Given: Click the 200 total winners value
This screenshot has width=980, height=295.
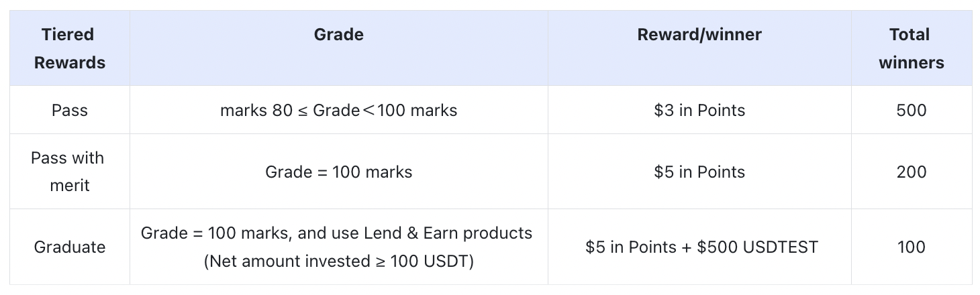Looking at the screenshot, I should (x=911, y=172).
